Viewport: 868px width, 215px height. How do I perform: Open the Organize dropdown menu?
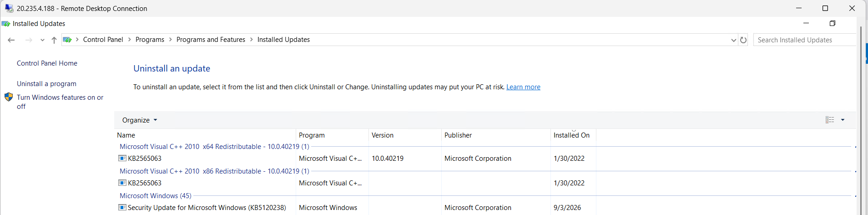pyautogui.click(x=140, y=120)
